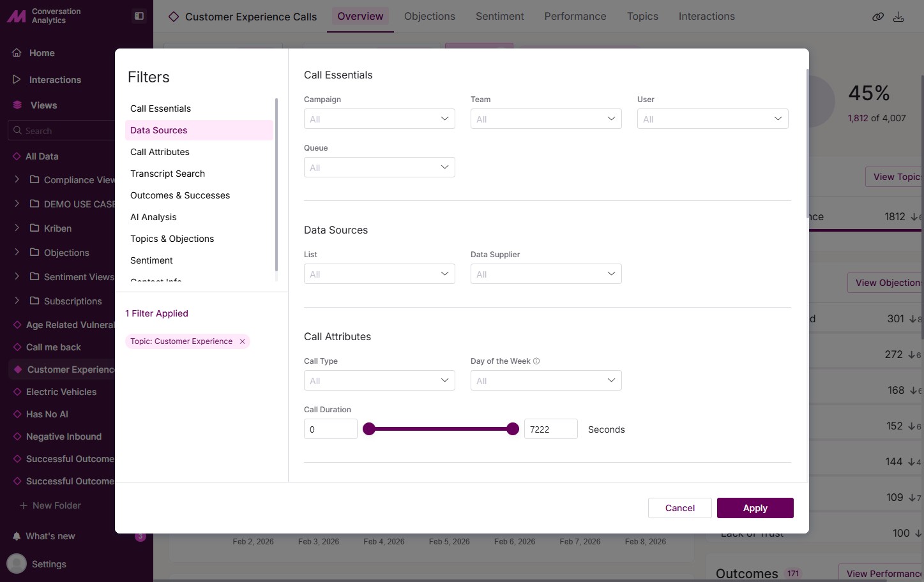Open the List dropdown
The image size is (924, 582).
(x=379, y=274)
